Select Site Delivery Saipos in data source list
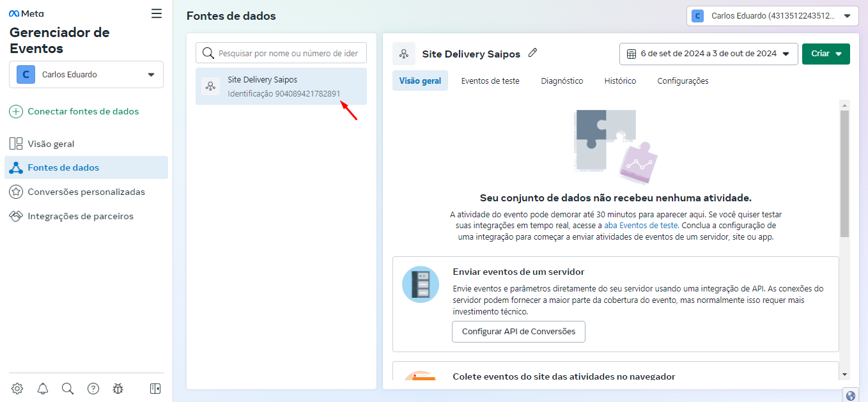 point(281,86)
